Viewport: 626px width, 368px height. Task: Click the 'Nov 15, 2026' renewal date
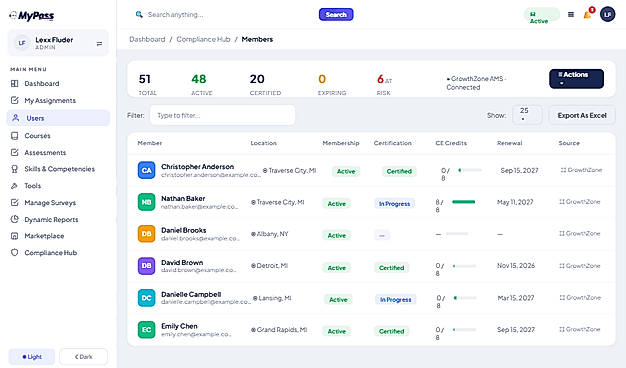(x=516, y=265)
